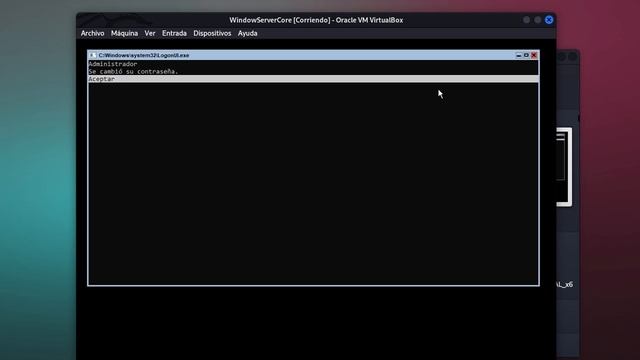Click the C:\Windows\system32\LogonUI.exe title text
640x360 pixels.
[144, 55]
